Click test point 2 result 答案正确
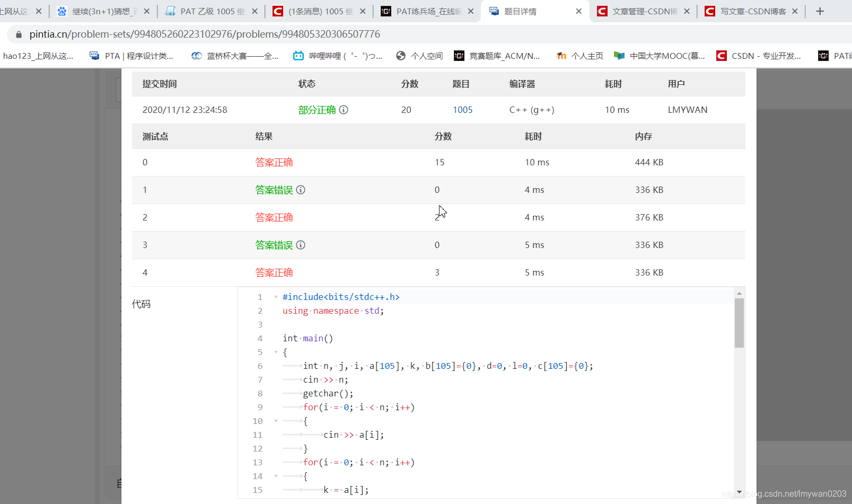The width and height of the screenshot is (852, 504). (x=274, y=217)
